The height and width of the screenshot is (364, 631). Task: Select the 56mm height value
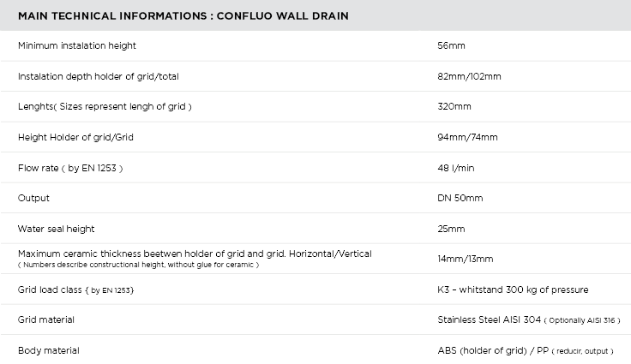[451, 45]
